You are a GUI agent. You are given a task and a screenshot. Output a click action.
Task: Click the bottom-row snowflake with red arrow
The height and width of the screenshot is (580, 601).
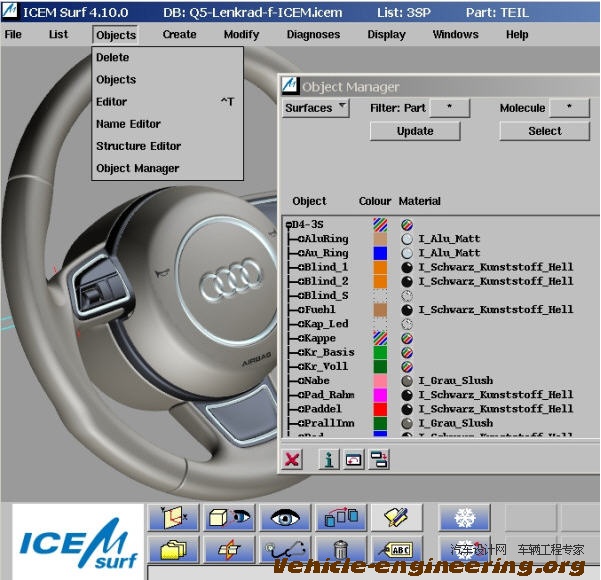coord(465,549)
